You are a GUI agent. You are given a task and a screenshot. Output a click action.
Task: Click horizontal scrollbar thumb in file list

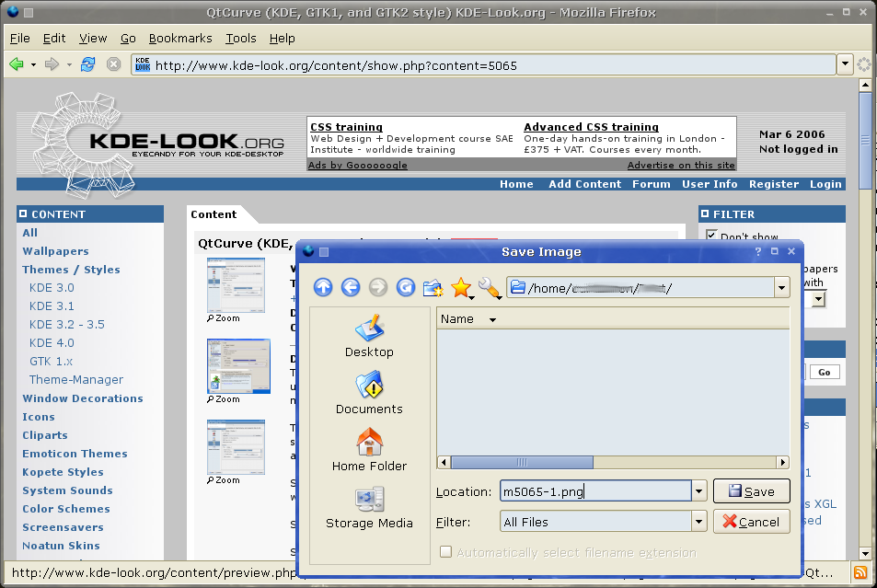tap(522, 462)
